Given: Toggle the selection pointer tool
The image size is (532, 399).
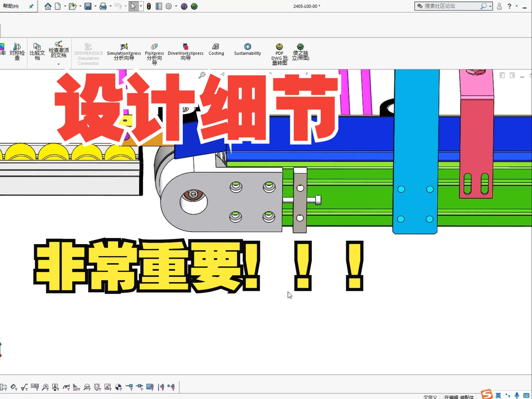Looking at the screenshot, I should [134, 6].
